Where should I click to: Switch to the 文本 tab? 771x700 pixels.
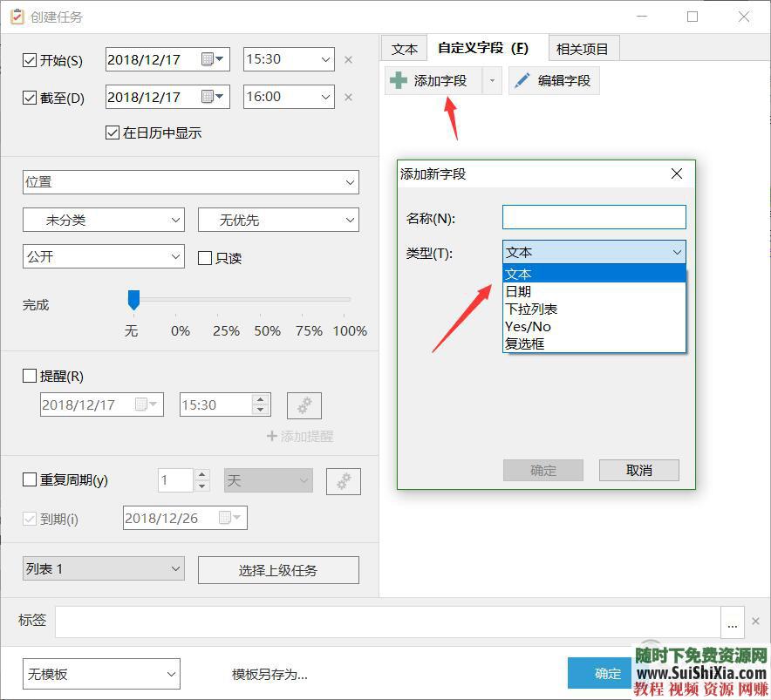tap(404, 48)
